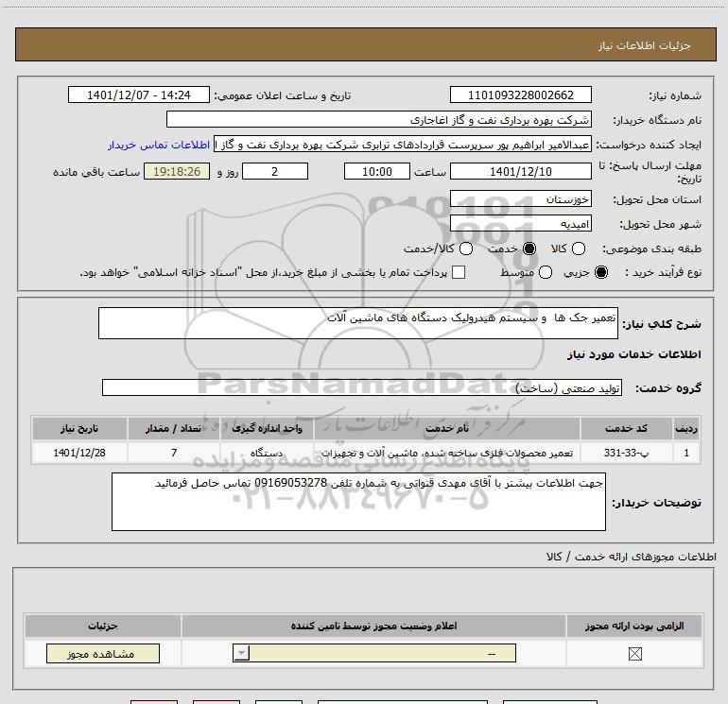The image size is (728, 704).
Task: Click the service group field تولید صنعتی
Action: [x=362, y=387]
